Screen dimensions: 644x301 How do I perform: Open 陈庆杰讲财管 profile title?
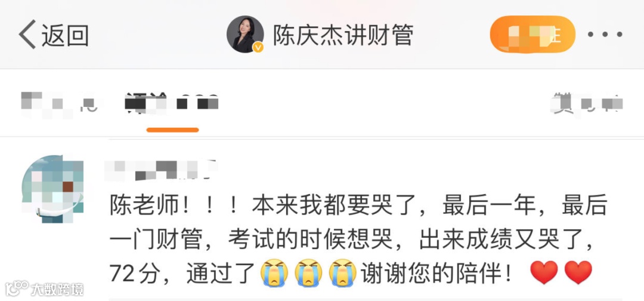pos(343,35)
